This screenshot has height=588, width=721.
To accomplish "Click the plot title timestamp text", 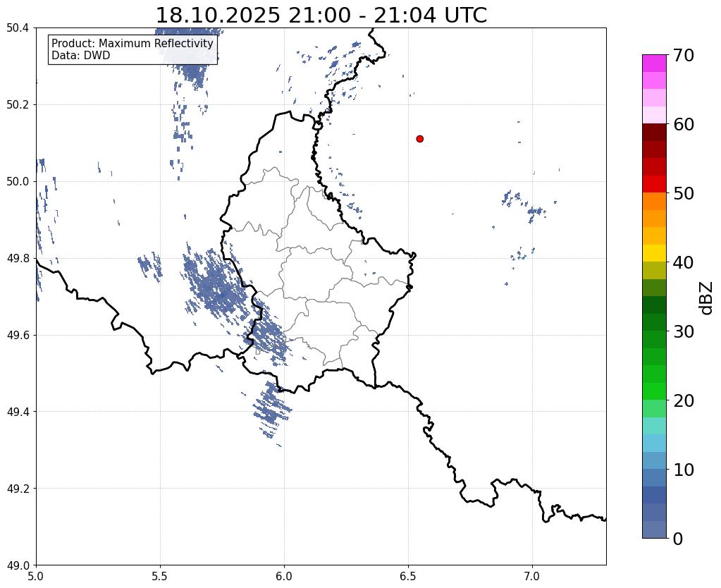I will point(321,15).
